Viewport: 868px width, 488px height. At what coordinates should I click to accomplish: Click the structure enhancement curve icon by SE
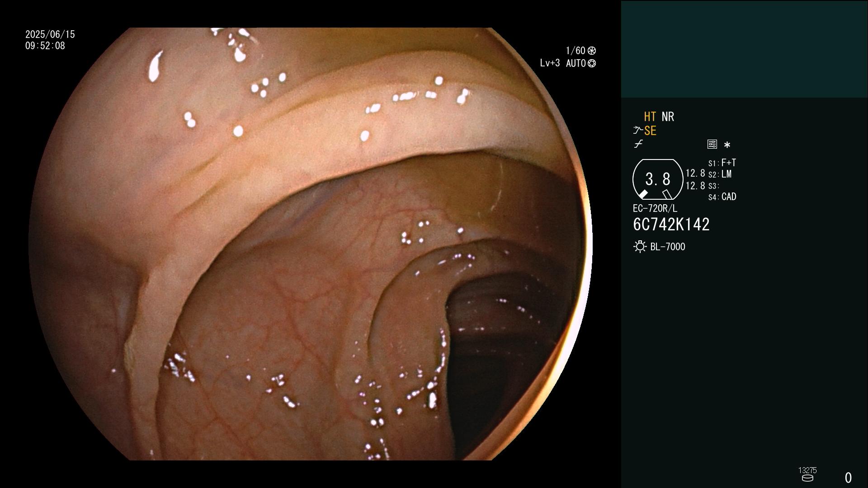coord(638,131)
